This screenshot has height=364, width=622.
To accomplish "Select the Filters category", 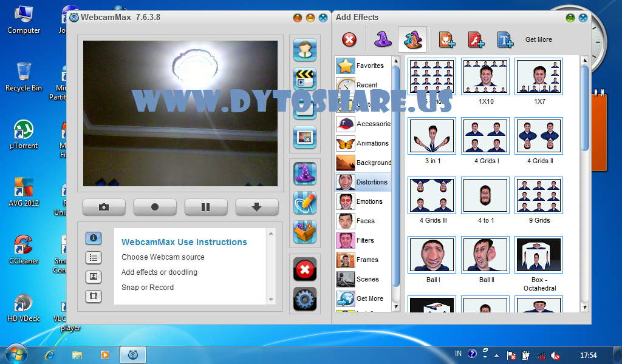I will pyautogui.click(x=363, y=240).
